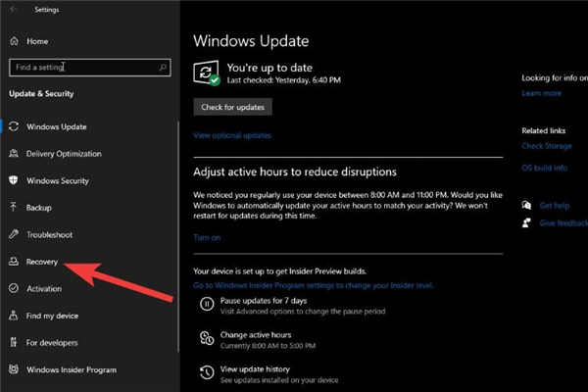
Task: Click the Recovery icon in sidebar
Action: [14, 263]
